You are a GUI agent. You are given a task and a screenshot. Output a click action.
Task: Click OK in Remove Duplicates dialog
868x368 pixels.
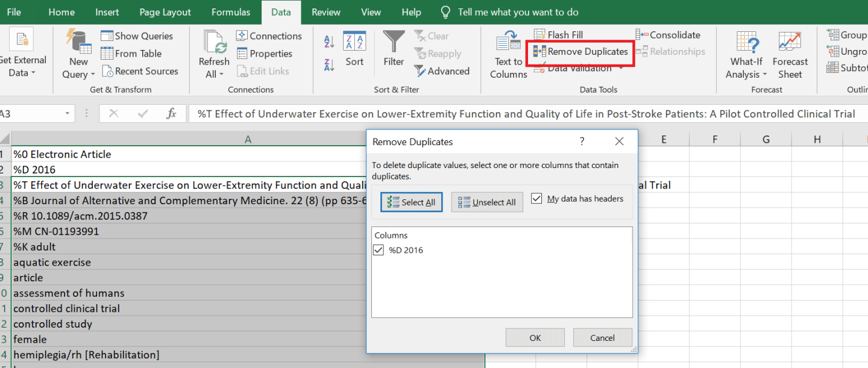[535, 337]
